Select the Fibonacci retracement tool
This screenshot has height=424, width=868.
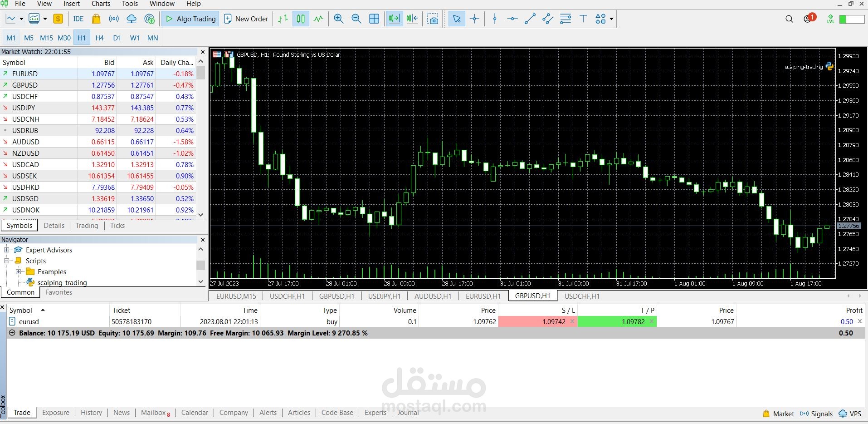566,19
